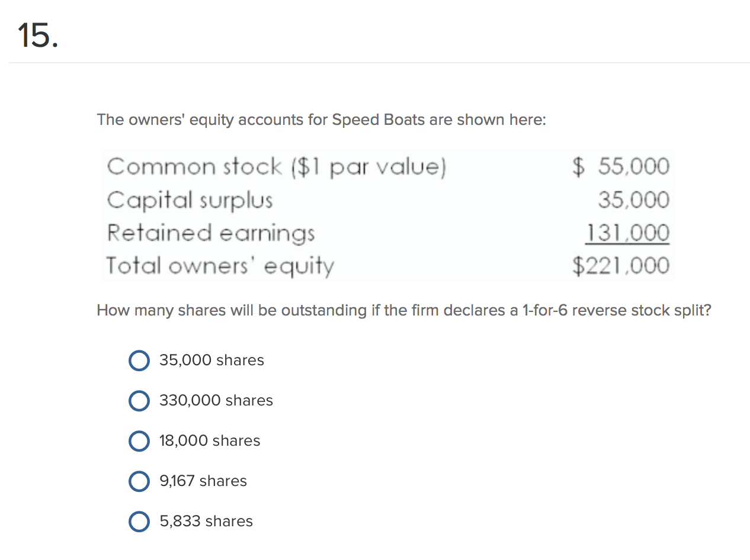
Task: Click the $221,000 total value
Action: coord(620,266)
